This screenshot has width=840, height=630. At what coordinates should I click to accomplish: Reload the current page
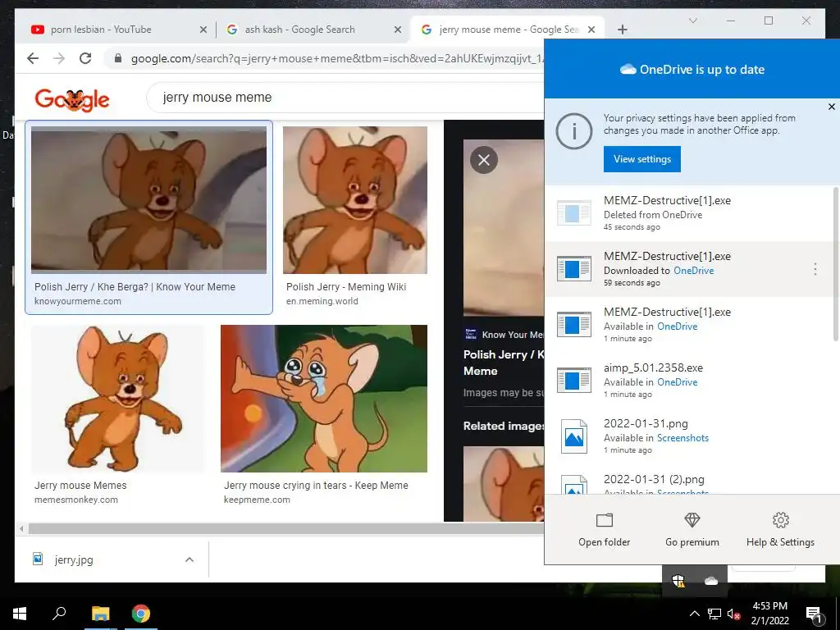(x=85, y=58)
